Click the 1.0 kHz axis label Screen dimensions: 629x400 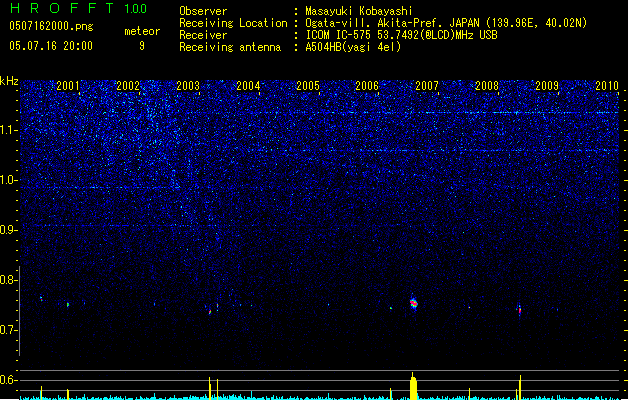9,180
